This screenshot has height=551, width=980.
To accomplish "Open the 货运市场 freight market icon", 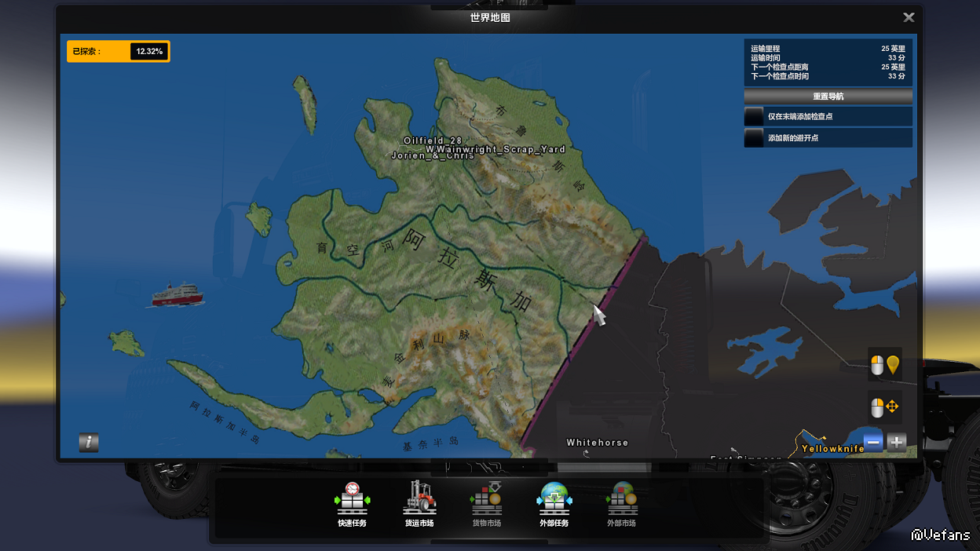I will click(419, 503).
